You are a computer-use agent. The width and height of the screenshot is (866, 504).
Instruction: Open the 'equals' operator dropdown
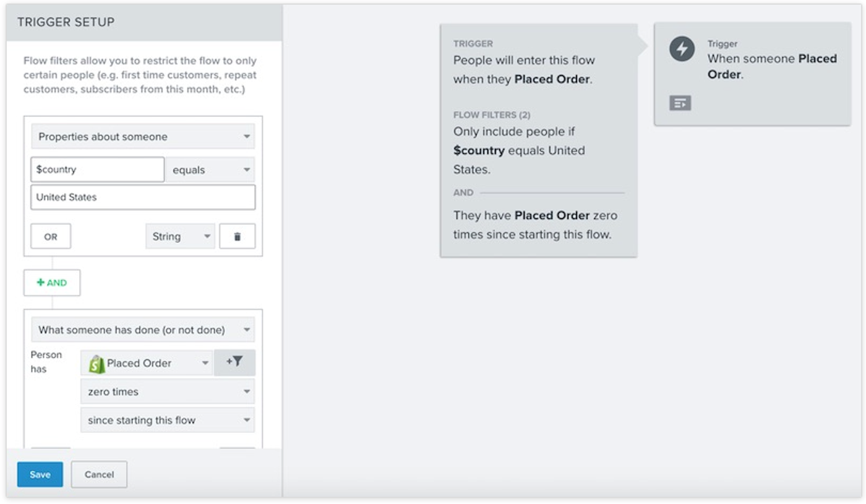point(210,169)
